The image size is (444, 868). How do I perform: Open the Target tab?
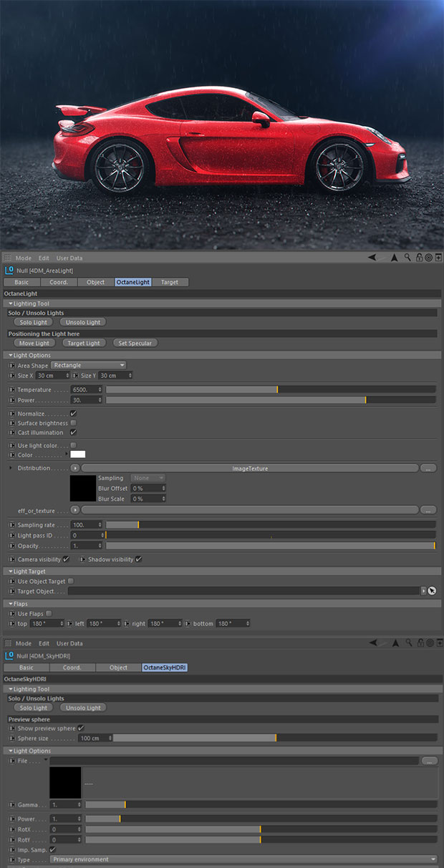[170, 282]
